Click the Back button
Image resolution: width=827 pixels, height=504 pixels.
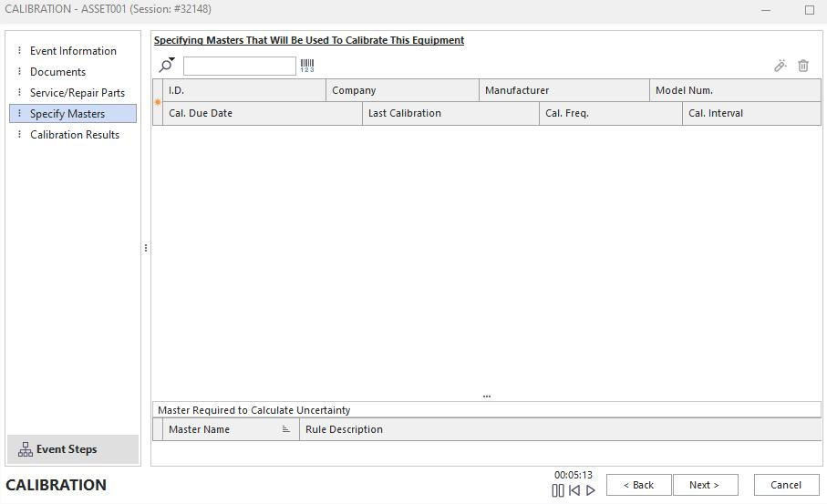coord(638,485)
